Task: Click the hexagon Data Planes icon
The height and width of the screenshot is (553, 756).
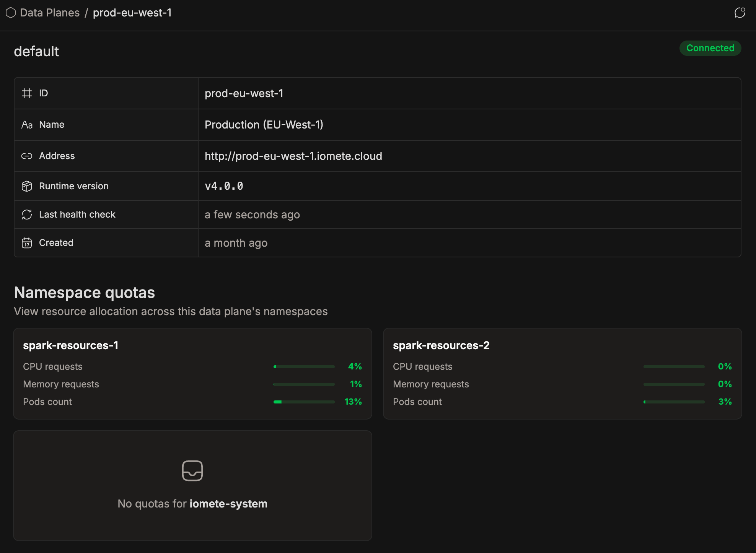Action: [11, 13]
